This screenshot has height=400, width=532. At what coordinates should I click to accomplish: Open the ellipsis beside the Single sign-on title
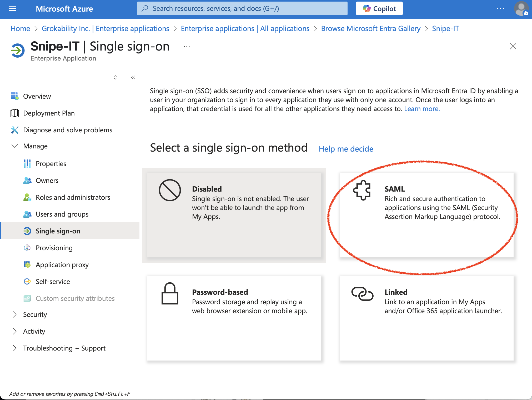(x=187, y=46)
